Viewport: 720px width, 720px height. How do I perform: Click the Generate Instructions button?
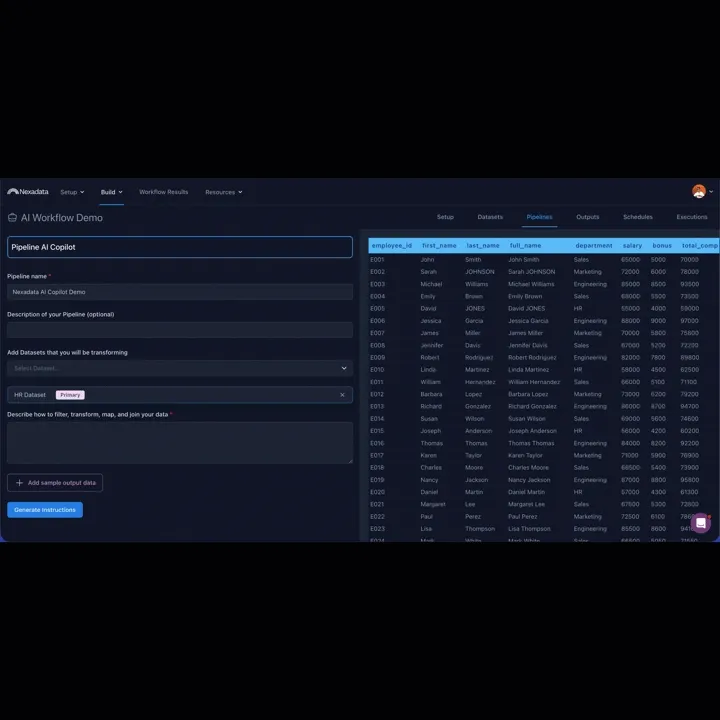coord(45,510)
